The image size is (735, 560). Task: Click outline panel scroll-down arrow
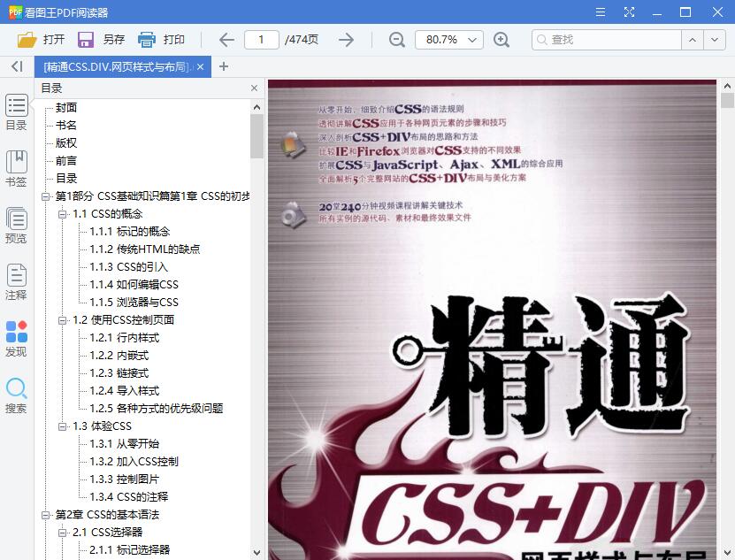pos(256,553)
